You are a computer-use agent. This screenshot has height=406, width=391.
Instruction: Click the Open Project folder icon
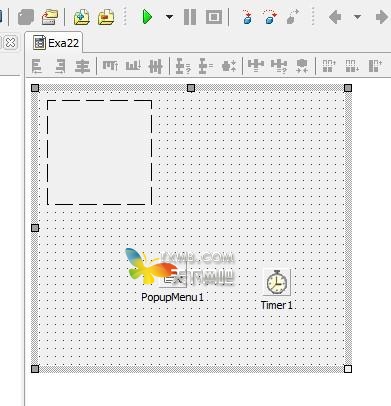pos(50,17)
